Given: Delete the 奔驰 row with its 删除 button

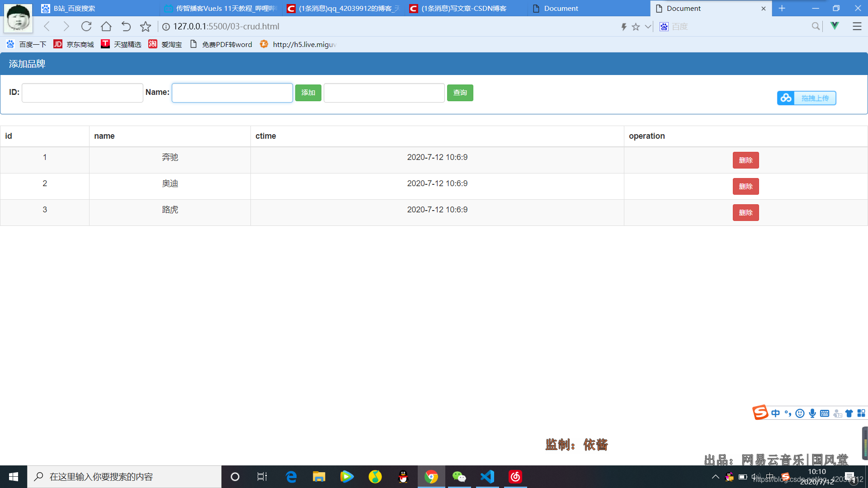Looking at the screenshot, I should click(x=745, y=160).
